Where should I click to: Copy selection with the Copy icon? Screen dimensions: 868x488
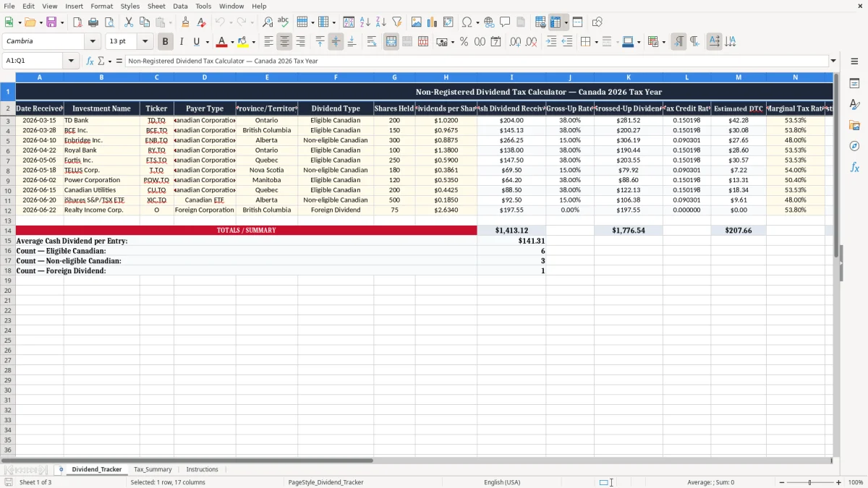point(145,22)
